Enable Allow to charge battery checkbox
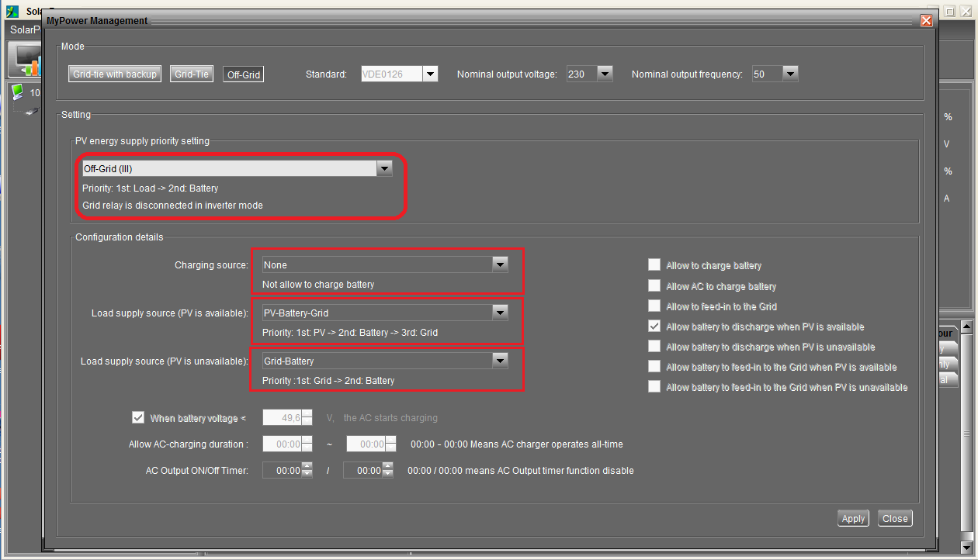The image size is (978, 560). click(x=654, y=265)
